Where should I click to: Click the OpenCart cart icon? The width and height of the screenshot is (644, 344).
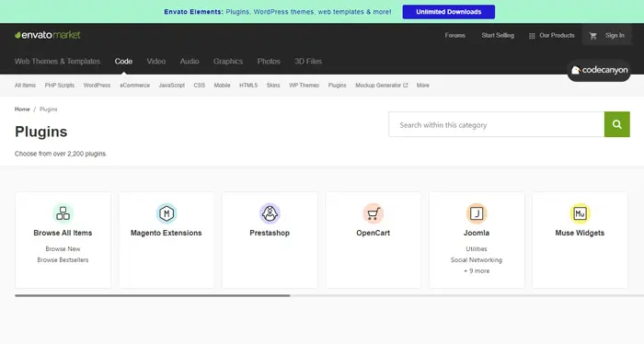[x=373, y=213]
